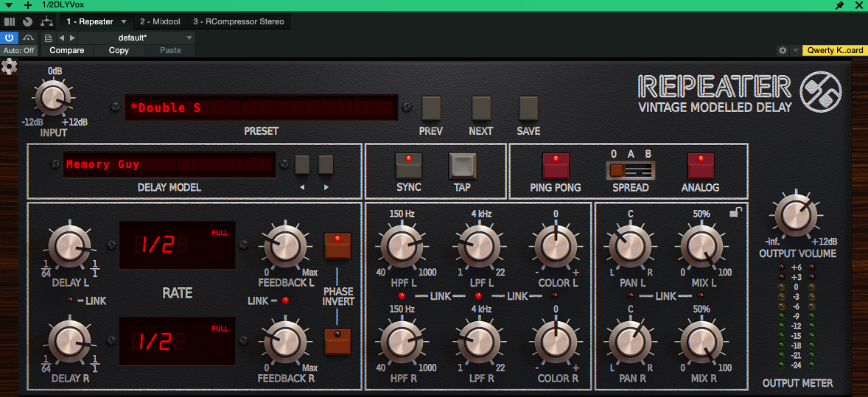The width and height of the screenshot is (868, 397).
Task: Click the sidechain icon beside power button
Action: pos(29,38)
